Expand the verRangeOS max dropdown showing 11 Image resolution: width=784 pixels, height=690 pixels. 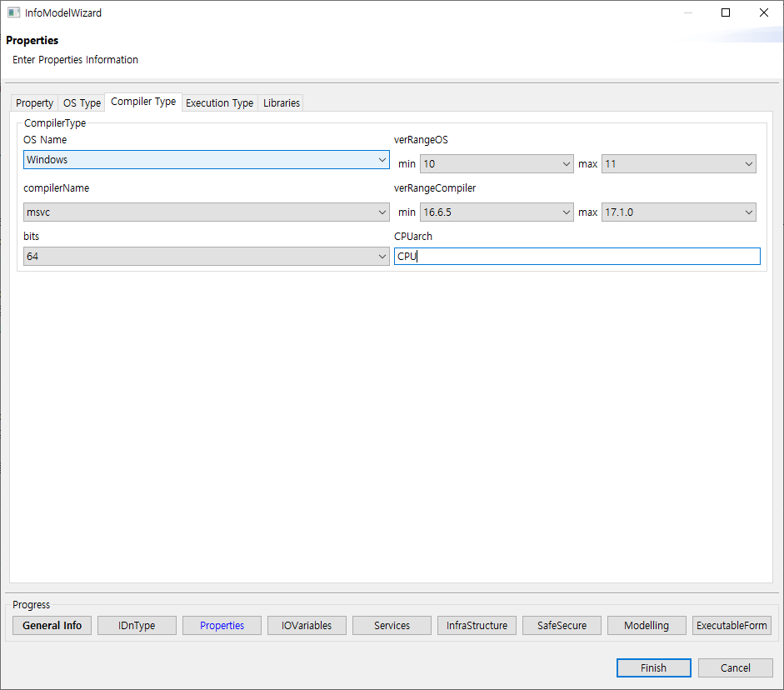point(747,163)
